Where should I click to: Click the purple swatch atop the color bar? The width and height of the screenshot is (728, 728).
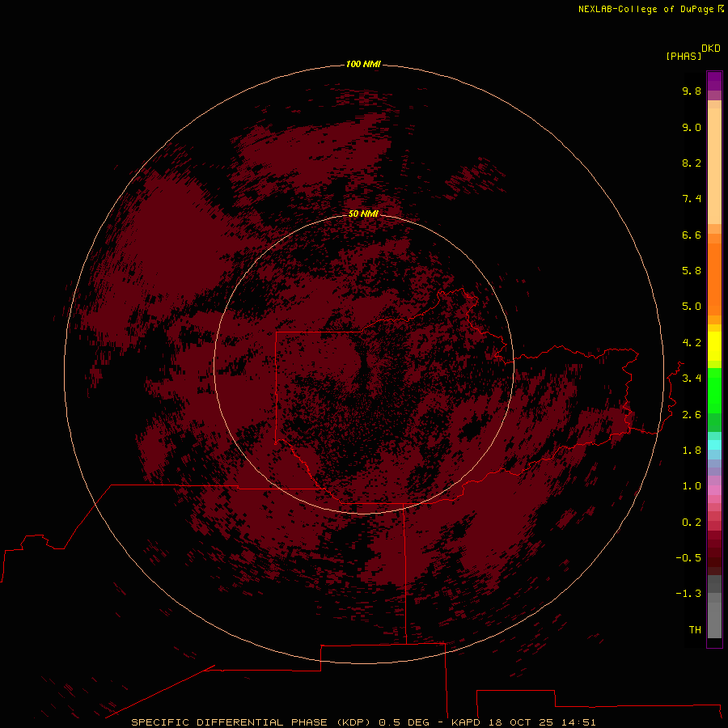(x=714, y=81)
